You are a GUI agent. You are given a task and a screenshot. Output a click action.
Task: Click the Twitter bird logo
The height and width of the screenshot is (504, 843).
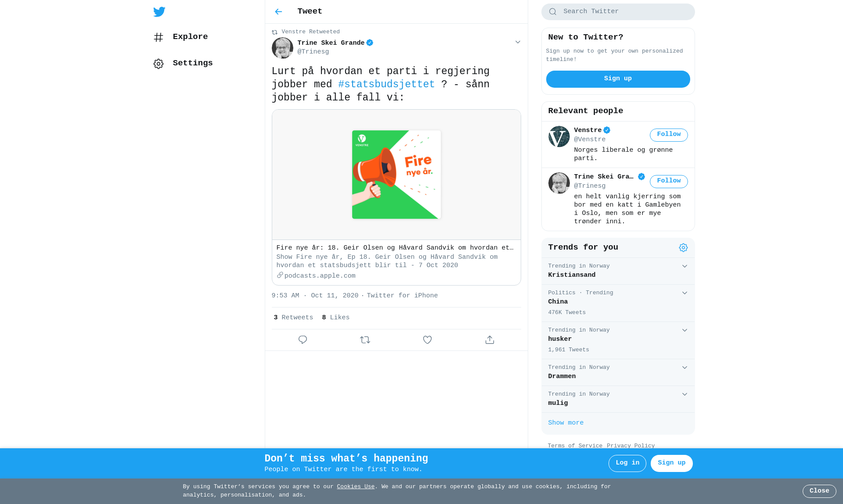tap(159, 12)
